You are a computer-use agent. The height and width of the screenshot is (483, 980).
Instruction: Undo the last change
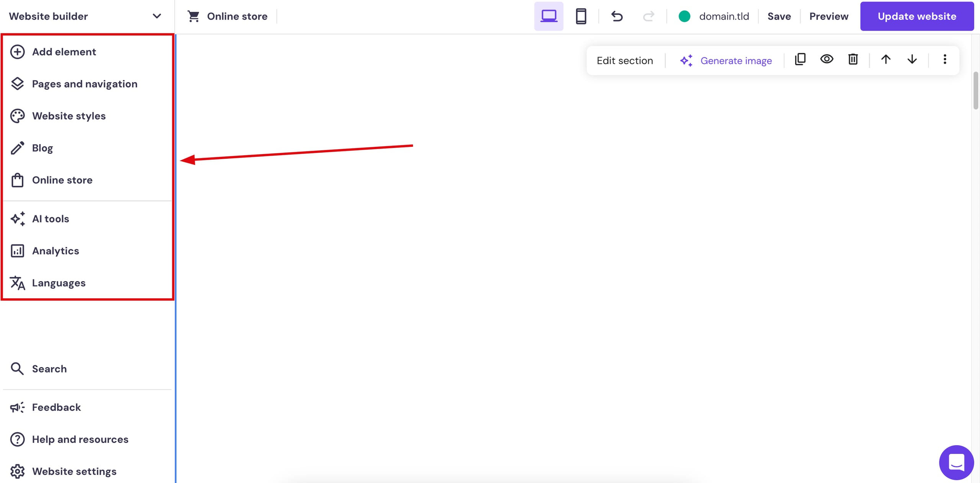pyautogui.click(x=617, y=16)
